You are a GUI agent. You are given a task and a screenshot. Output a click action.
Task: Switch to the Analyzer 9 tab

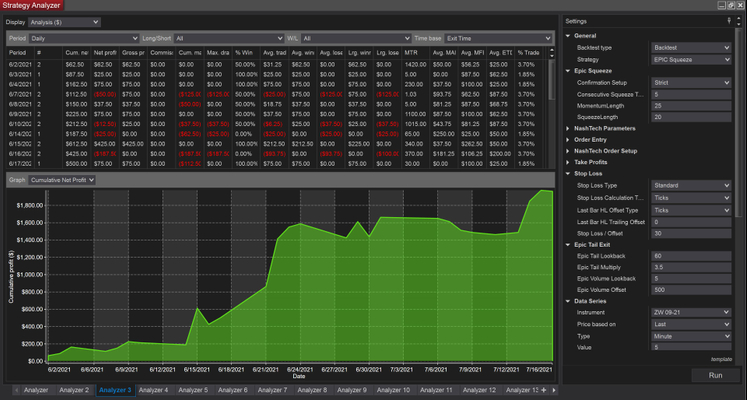pos(352,389)
